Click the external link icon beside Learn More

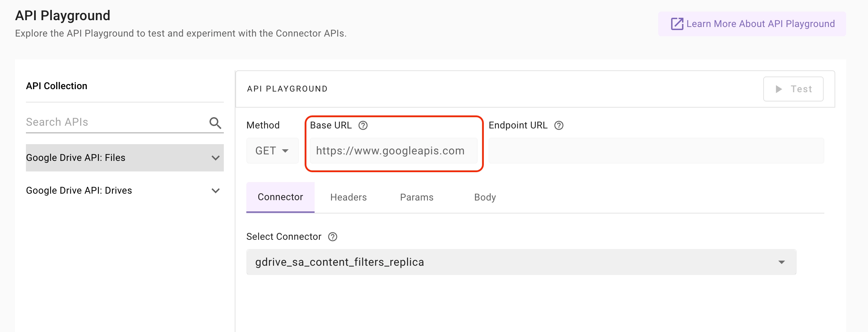(x=677, y=24)
